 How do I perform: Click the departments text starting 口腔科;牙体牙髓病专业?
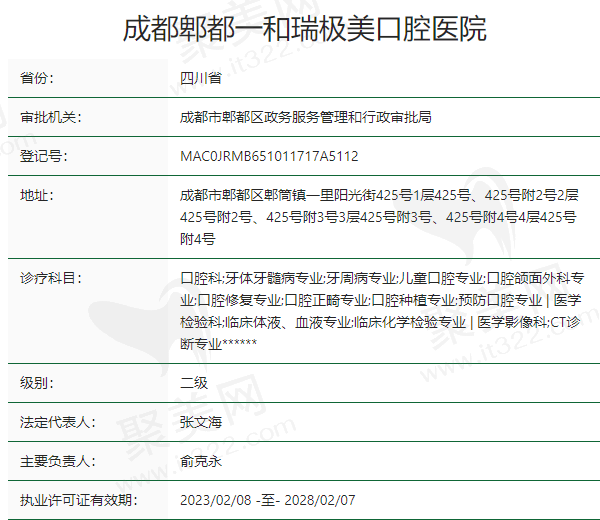[382, 311]
